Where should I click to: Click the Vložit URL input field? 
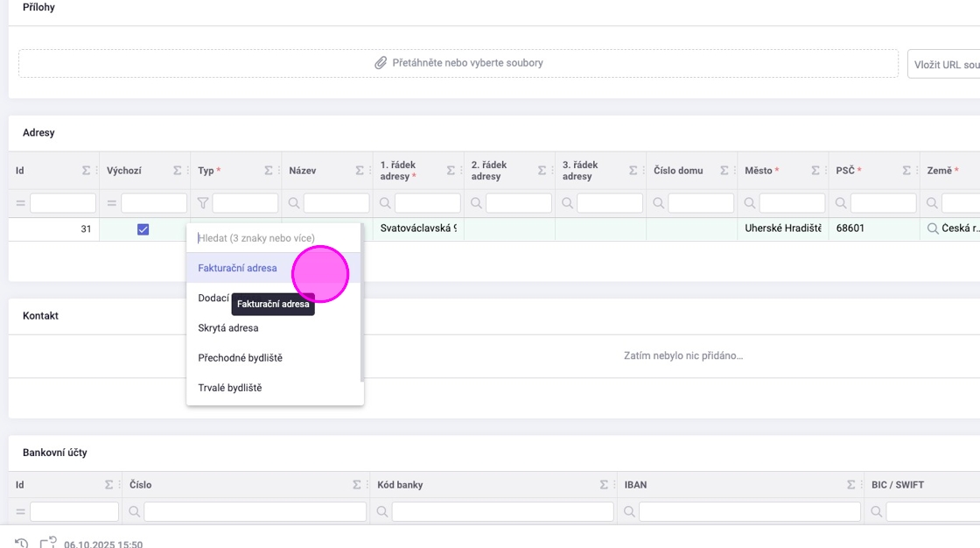point(945,65)
